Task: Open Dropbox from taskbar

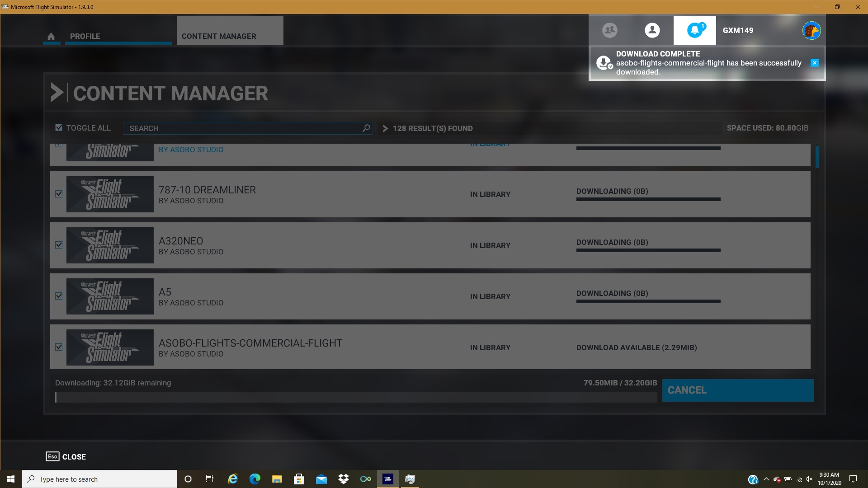Action: [x=344, y=479]
